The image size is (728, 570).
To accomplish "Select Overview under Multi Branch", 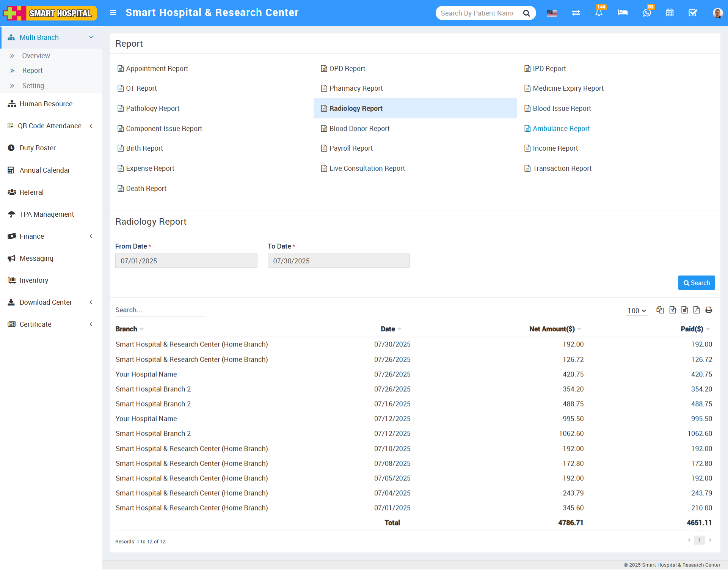I will [x=36, y=56].
